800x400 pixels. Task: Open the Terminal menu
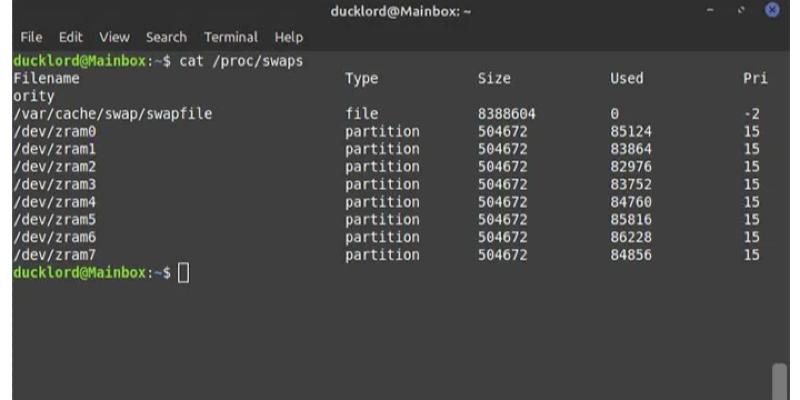click(x=231, y=37)
